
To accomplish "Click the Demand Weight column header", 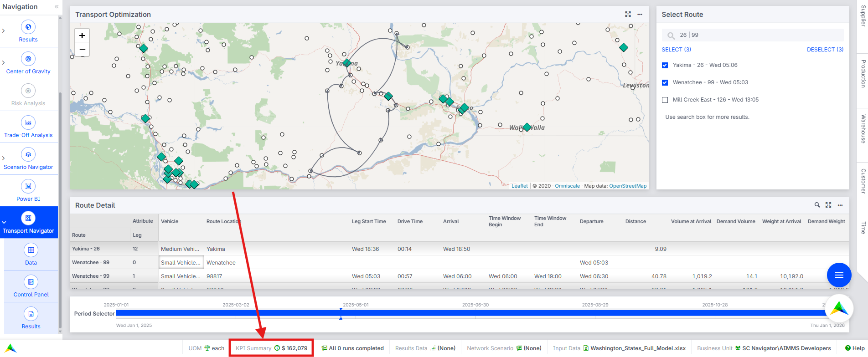I will (826, 221).
